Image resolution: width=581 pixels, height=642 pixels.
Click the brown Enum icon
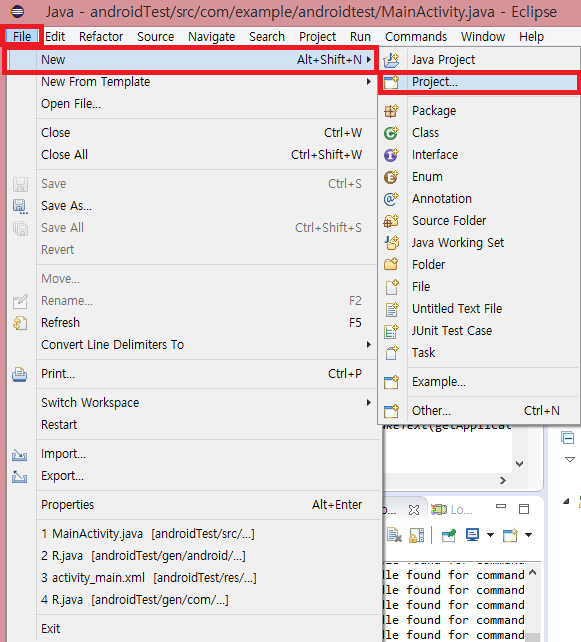[x=391, y=177]
